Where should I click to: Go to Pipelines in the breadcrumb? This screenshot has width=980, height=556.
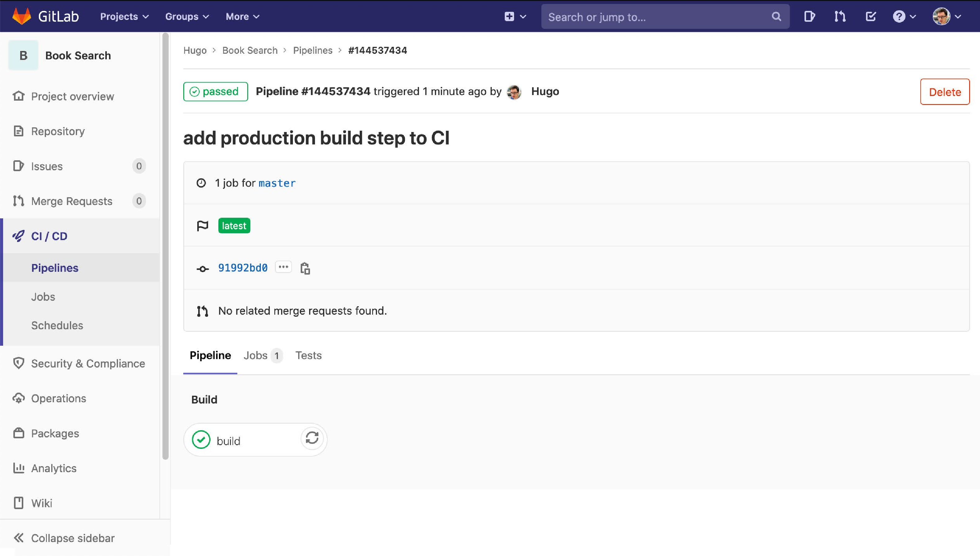tap(313, 50)
